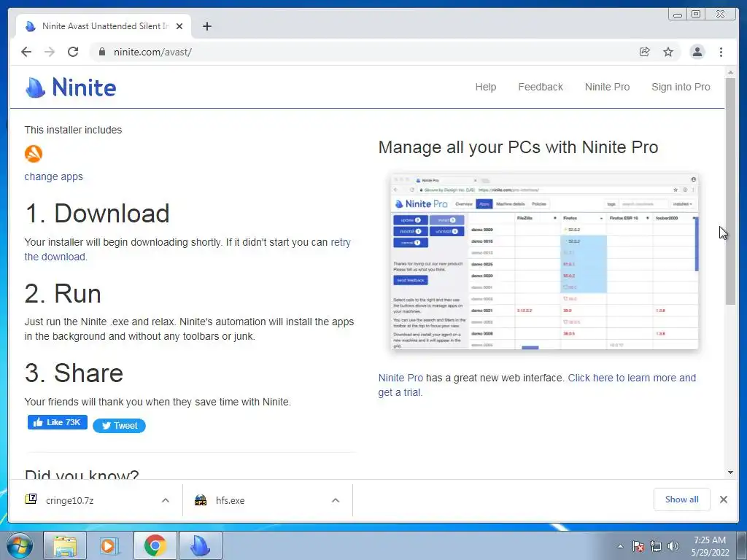
Task: Reload the Ninite page
Action: [73, 52]
